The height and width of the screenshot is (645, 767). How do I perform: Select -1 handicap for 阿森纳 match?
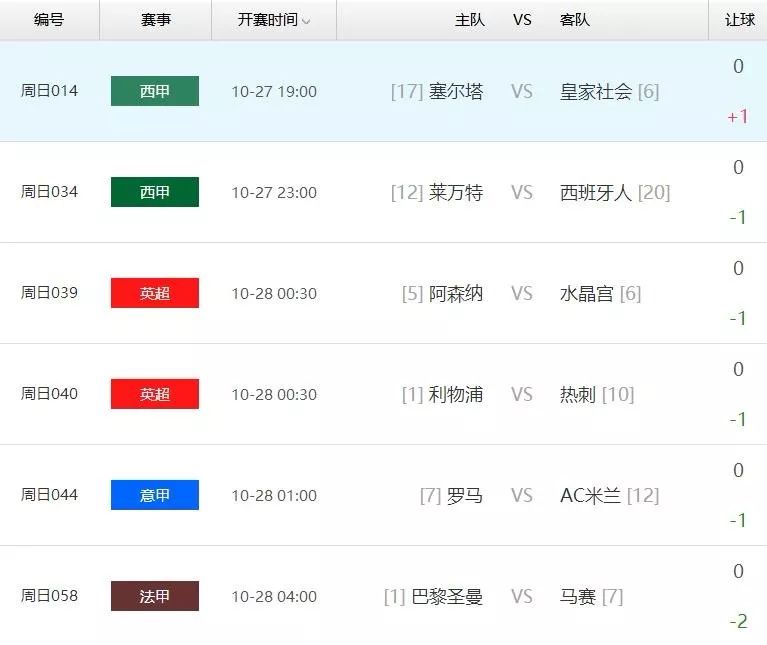[738, 319]
